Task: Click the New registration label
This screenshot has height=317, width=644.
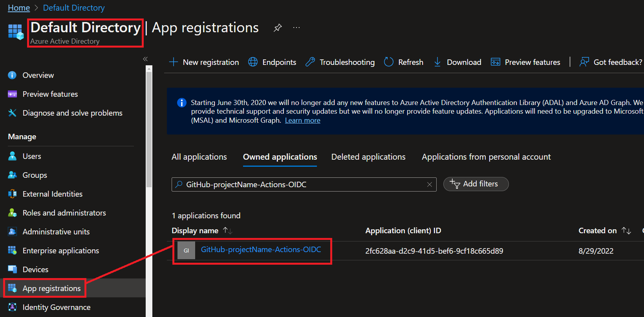Action: coord(211,62)
